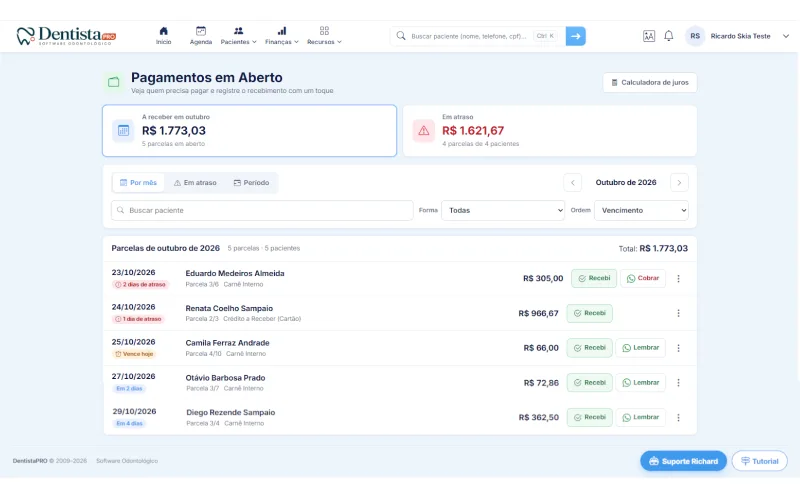Open Suporte Richard chat button
The width and height of the screenshot is (800, 500).
pos(683,461)
